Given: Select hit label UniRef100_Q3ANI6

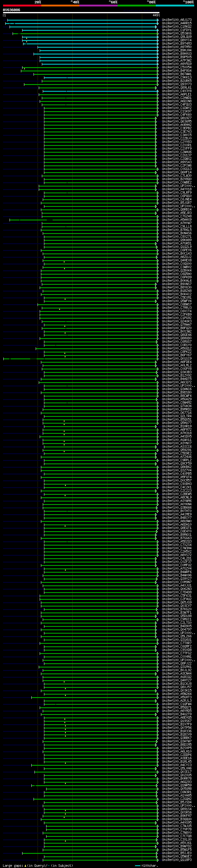Looking at the screenshot, I should [x=176, y=389].
